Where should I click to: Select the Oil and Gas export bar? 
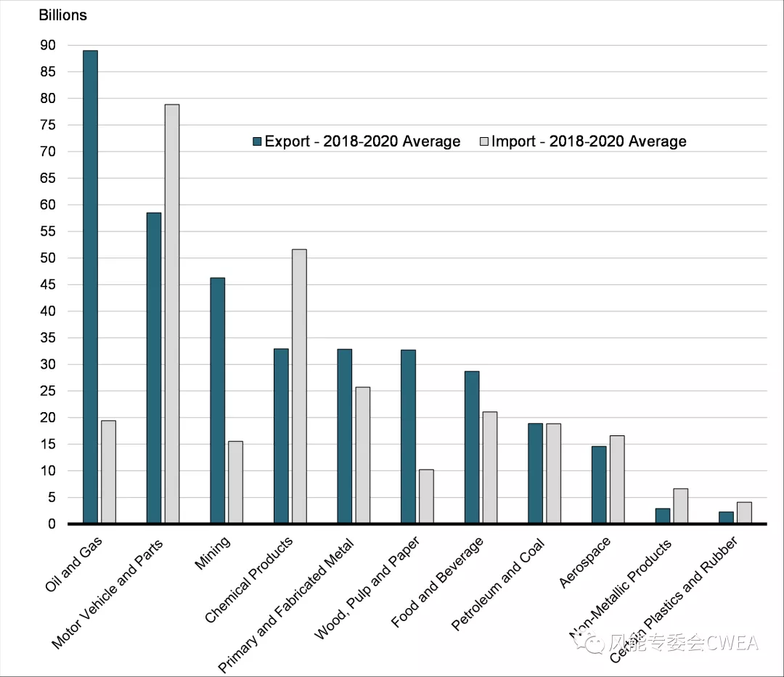coord(90,287)
